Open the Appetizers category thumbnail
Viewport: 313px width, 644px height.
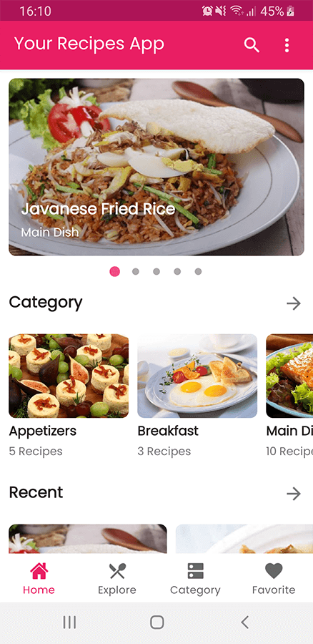coord(69,376)
